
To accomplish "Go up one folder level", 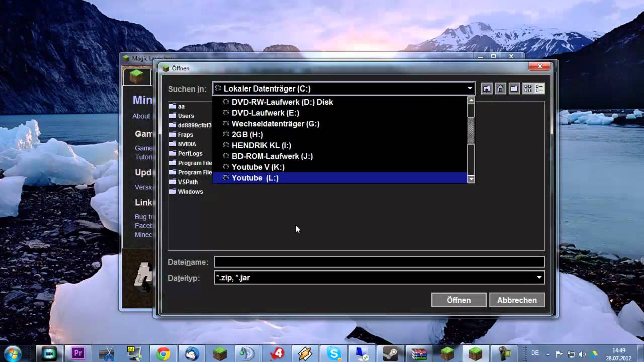I will (x=487, y=88).
